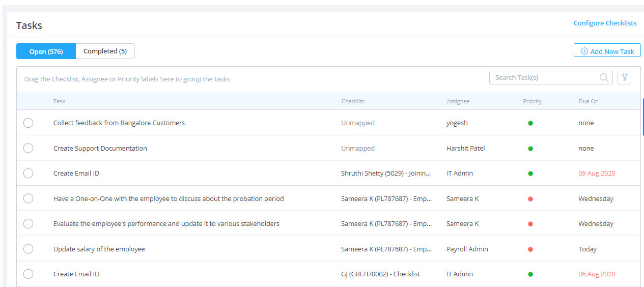Click the search magnifier icon
Screen dimensions: 644x287
point(604,77)
